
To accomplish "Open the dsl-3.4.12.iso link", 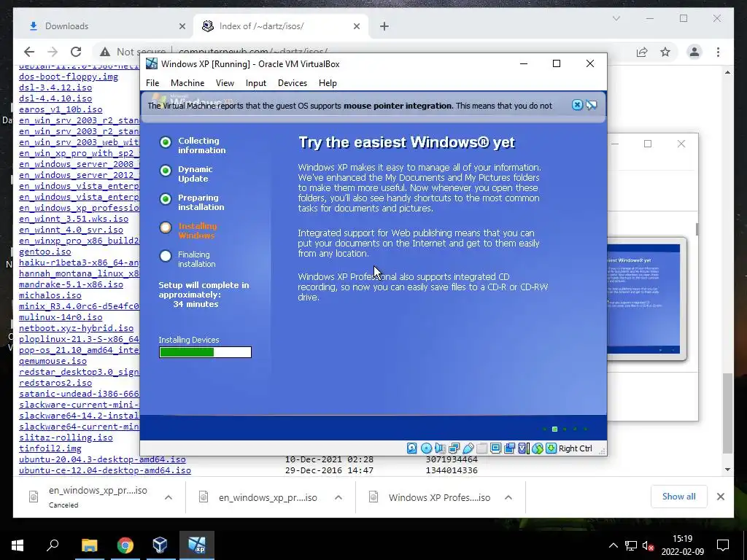I will click(55, 87).
